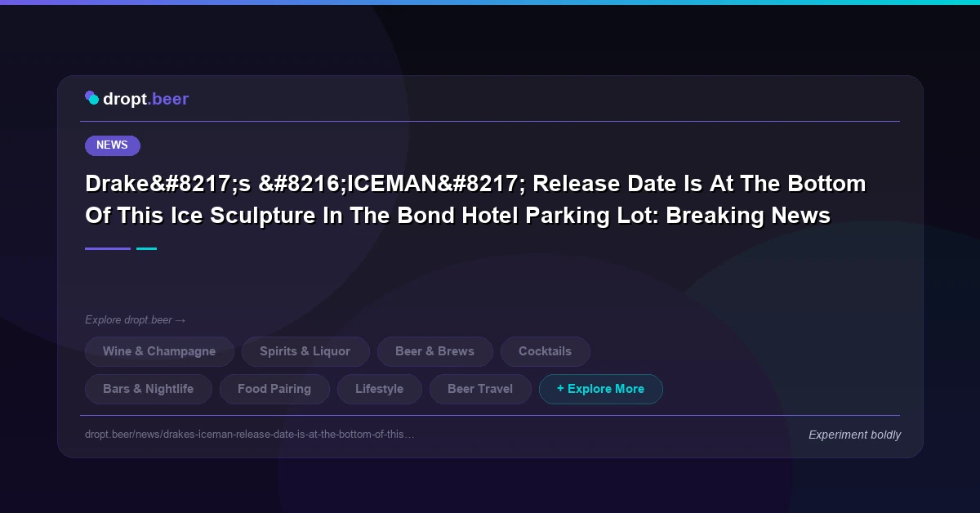Click the divider line under the header
Viewport: 980px width, 513px height.
490,119
